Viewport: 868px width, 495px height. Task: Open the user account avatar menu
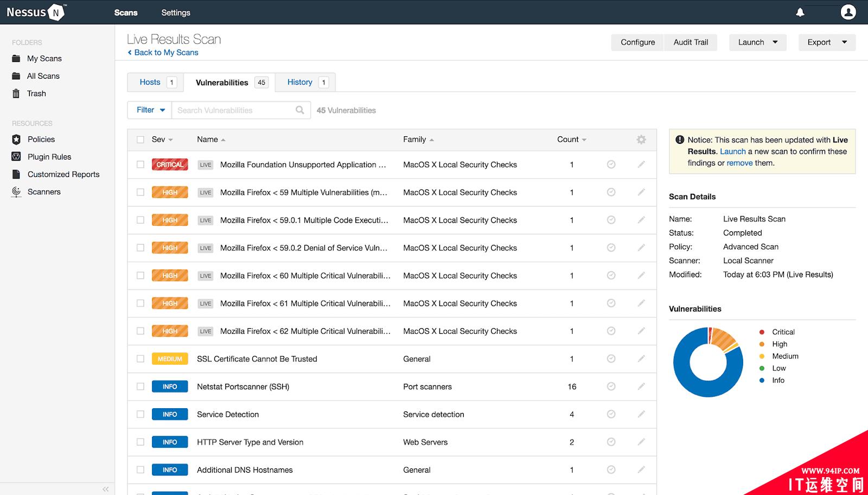tap(848, 12)
